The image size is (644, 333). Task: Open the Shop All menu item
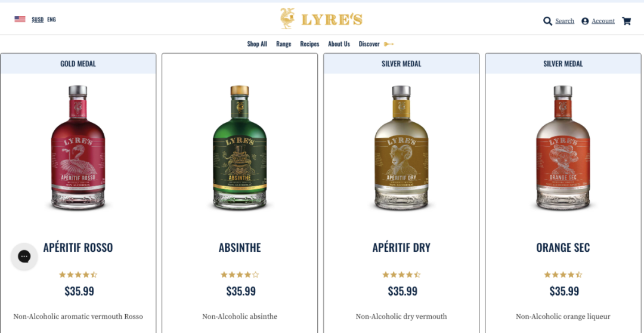pos(256,44)
